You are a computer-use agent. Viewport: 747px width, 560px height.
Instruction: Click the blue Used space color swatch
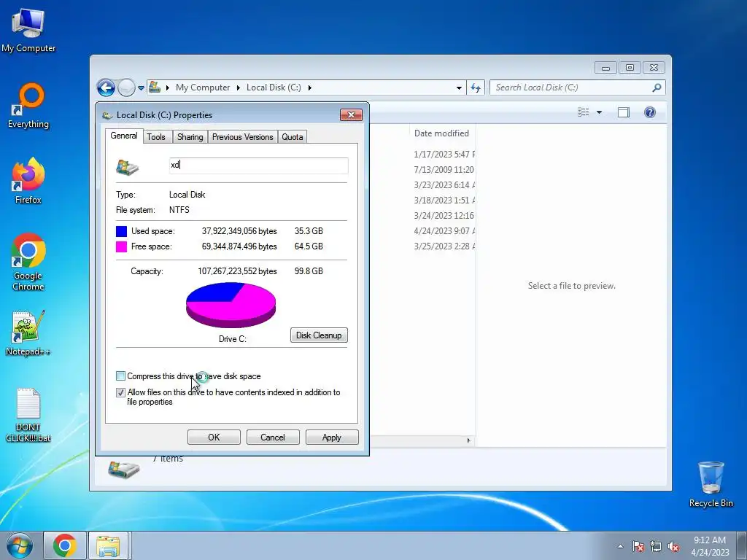(122, 231)
